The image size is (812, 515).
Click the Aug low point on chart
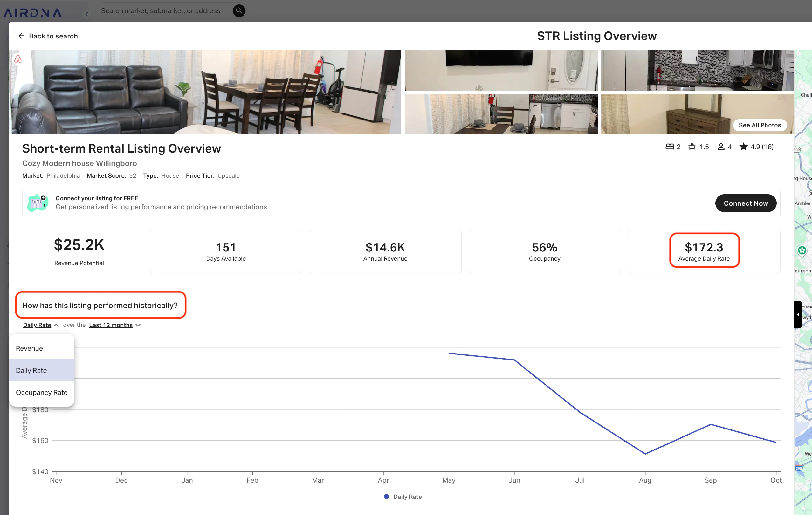(x=645, y=454)
